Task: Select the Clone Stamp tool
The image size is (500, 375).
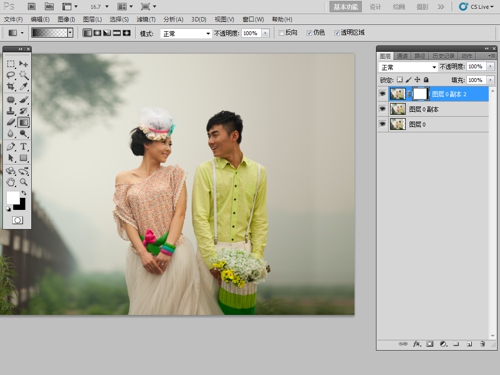Action: point(11,111)
